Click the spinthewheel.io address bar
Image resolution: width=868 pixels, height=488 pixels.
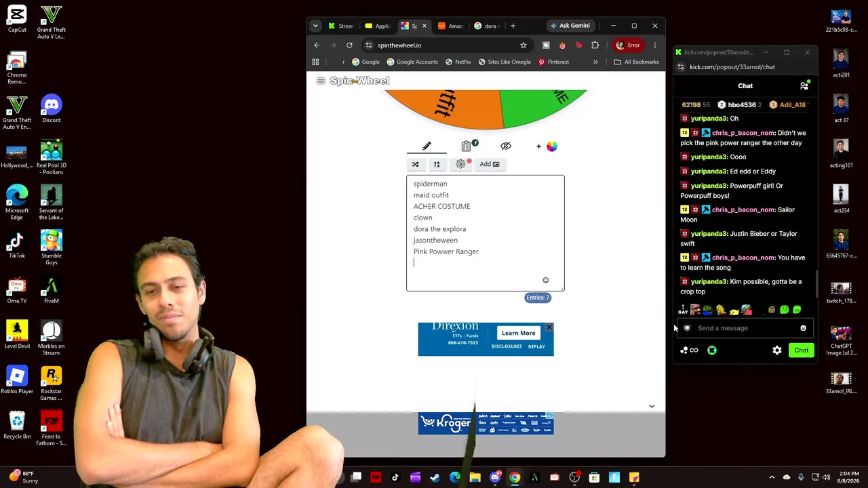[x=446, y=45]
